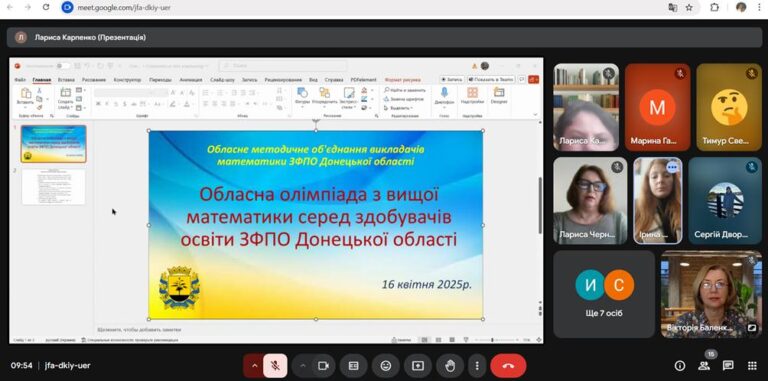Click the Chrome address bar URL
768x381 pixels.
(x=124, y=7)
